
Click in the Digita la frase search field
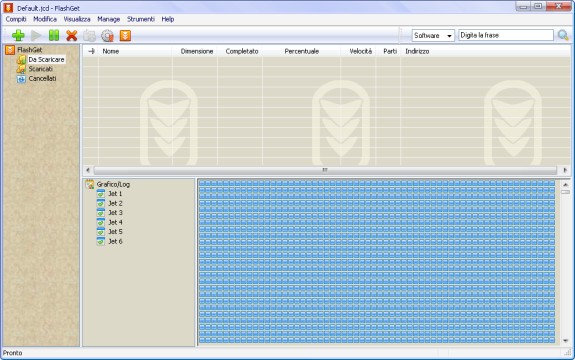[x=506, y=35]
